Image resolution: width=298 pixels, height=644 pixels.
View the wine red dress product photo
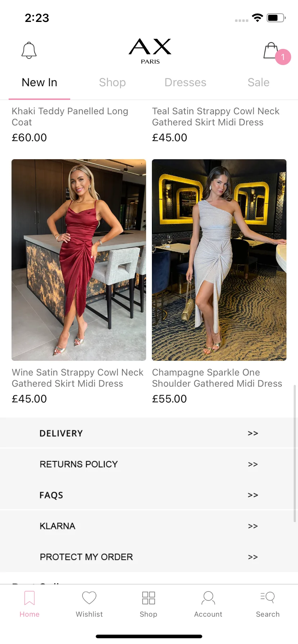coord(79,260)
